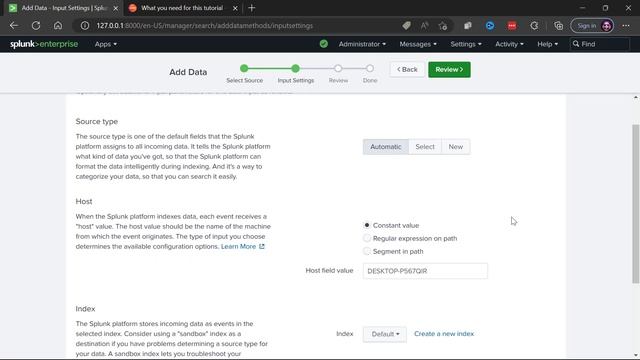
Task: Click the Host field value input
Action: [x=425, y=271]
